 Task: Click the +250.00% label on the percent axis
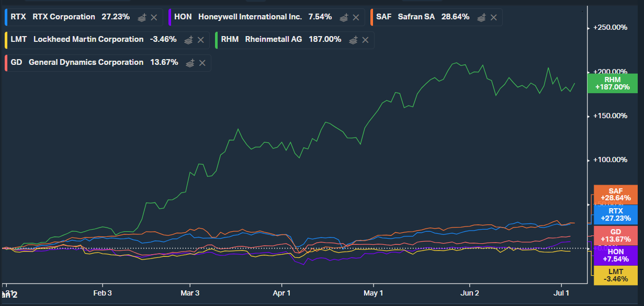(610, 27)
